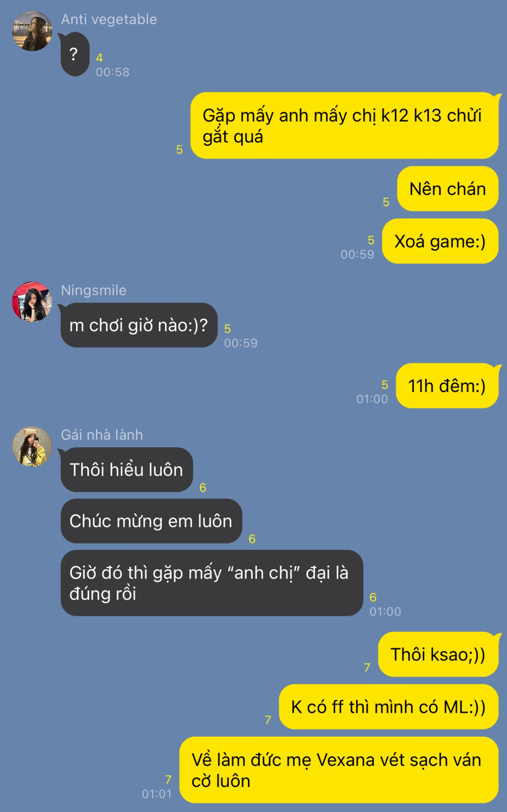The width and height of the screenshot is (507, 812).
Task: Select the 'Chúc mừng em luôn' message
Action: (x=151, y=521)
